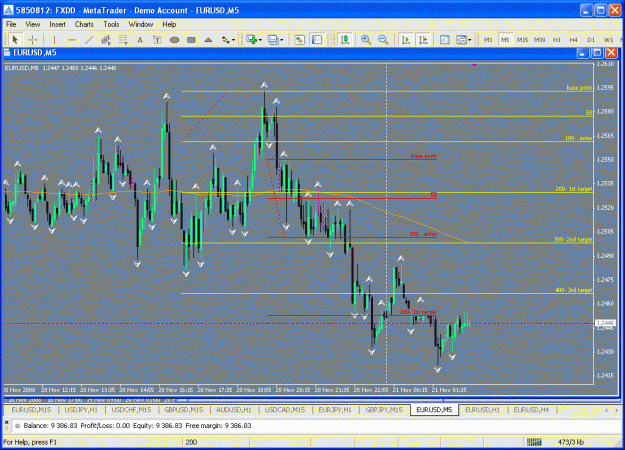Screen dimensions: 625x450
Task: Select the Fibonacci retracement tool
Action: click(123, 39)
